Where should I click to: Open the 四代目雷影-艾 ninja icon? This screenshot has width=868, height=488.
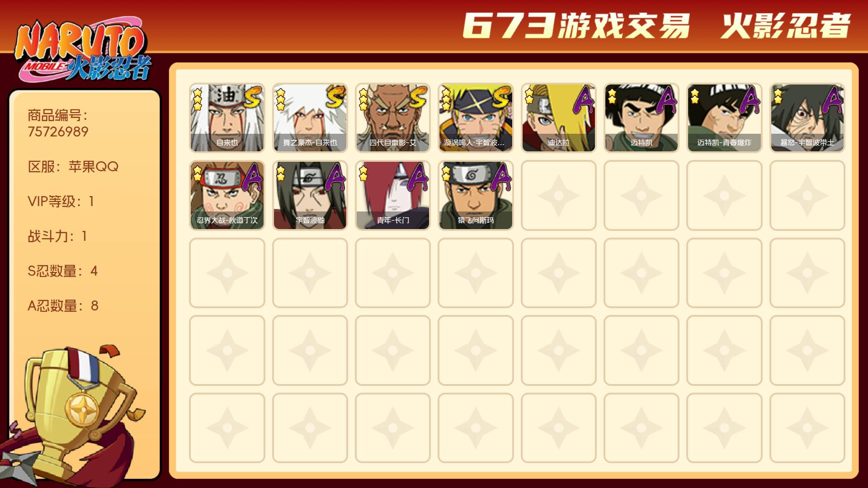click(x=392, y=118)
